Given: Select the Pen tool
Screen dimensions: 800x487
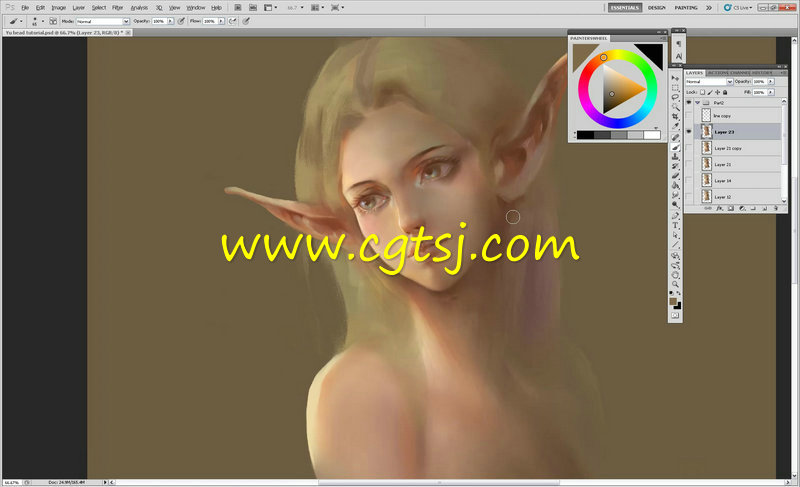Looking at the screenshot, I should tap(675, 216).
